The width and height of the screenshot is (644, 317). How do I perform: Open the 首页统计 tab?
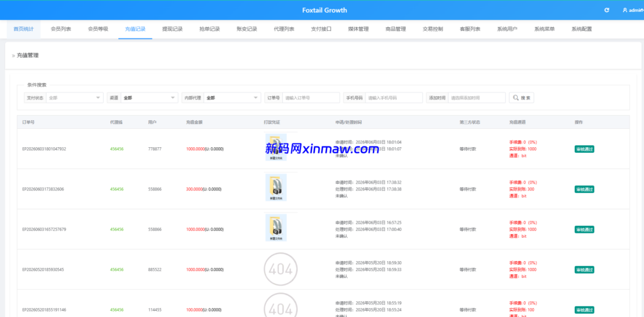click(23, 29)
